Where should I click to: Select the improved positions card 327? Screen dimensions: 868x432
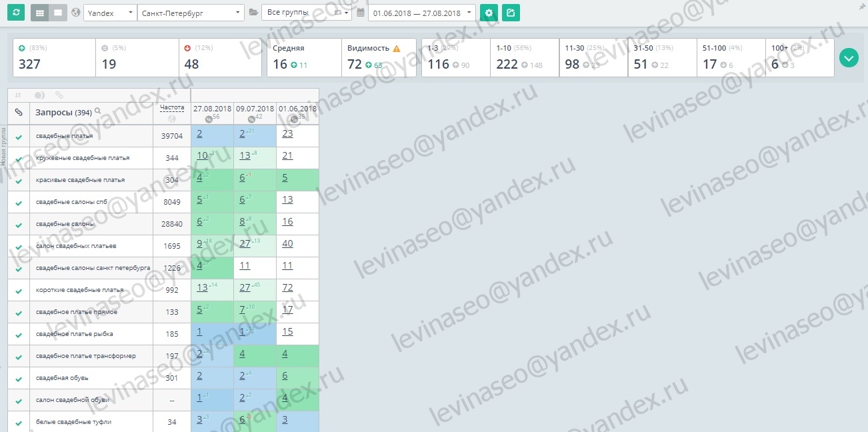click(55, 57)
